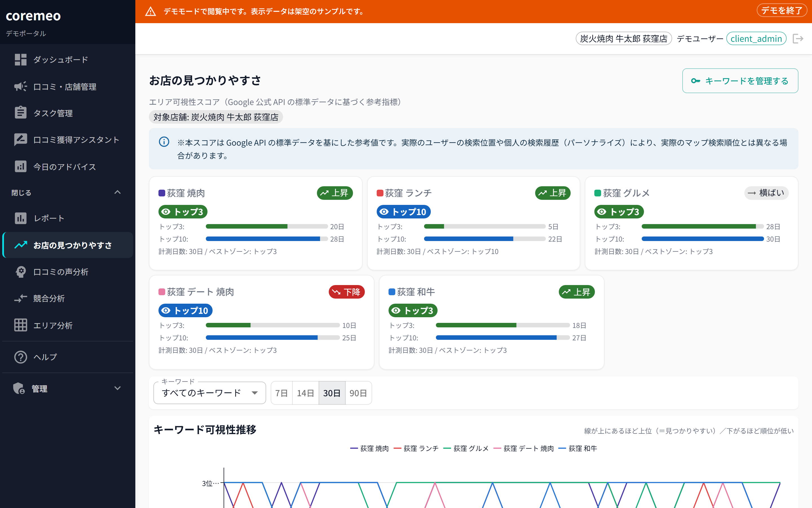Screen dimensions: 812x508
Task: Toggle 荻窪 デート 焼肉 series in legend
Action: click(x=524, y=448)
